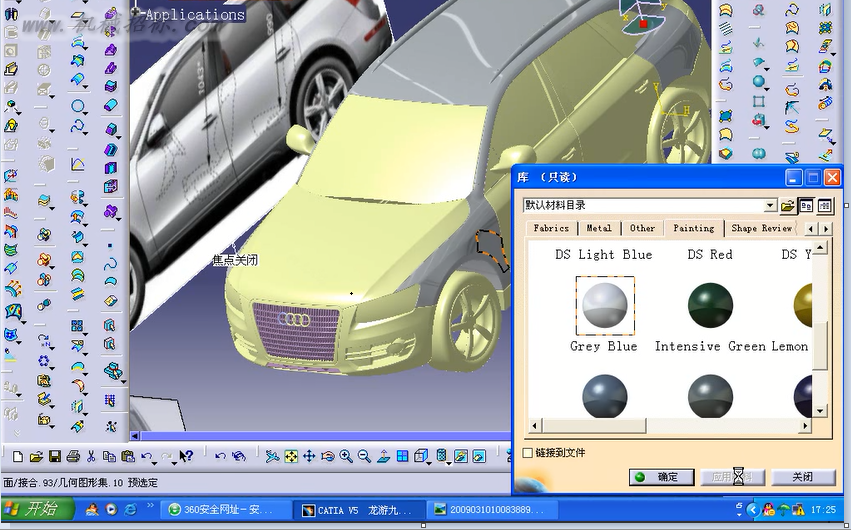Expand the quick view cube dropdown arrow
Viewport: 851px width, 531px height.
[429, 463]
